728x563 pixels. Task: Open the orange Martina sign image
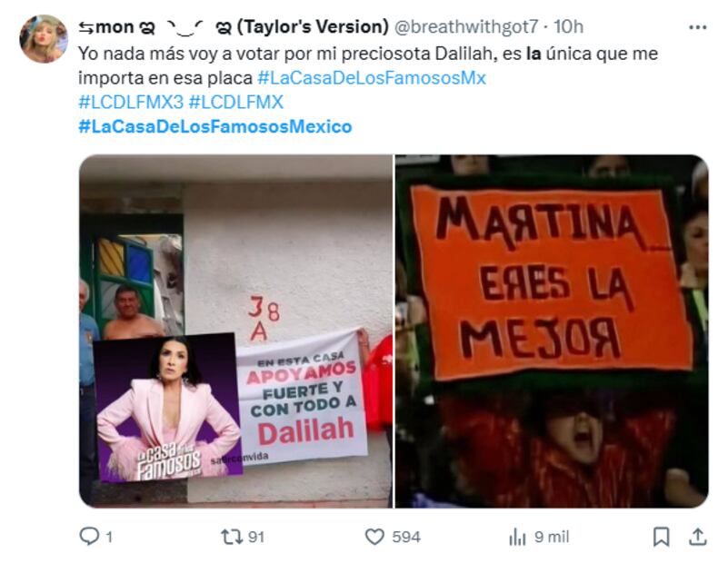point(552,331)
